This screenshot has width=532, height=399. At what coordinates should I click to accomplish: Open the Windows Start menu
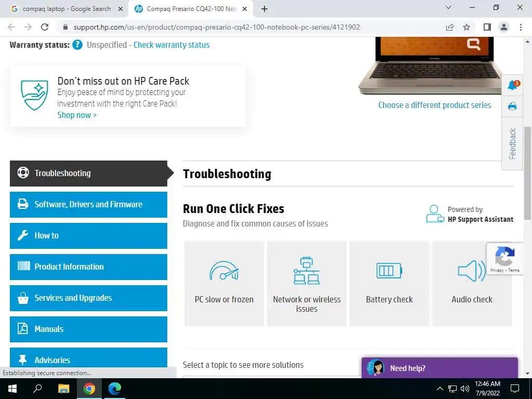pos(12,389)
